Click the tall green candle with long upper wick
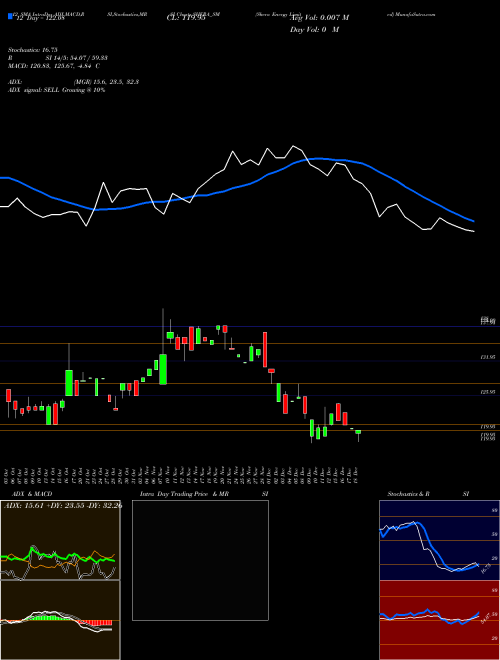 [x=163, y=369]
